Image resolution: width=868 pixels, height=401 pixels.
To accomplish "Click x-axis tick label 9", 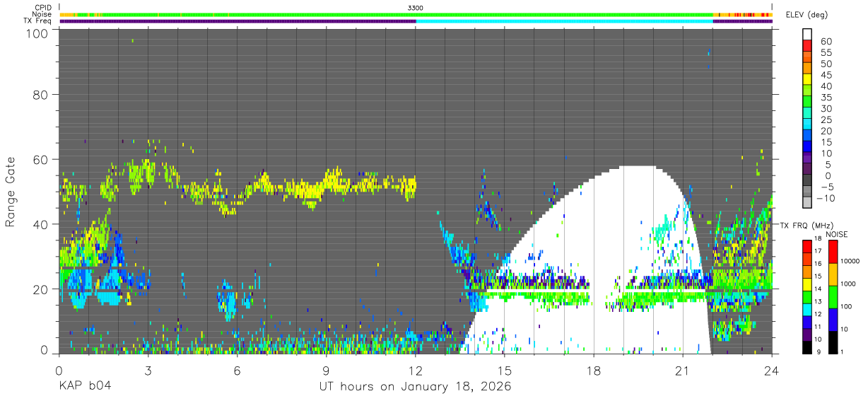I will pyautogui.click(x=327, y=370).
